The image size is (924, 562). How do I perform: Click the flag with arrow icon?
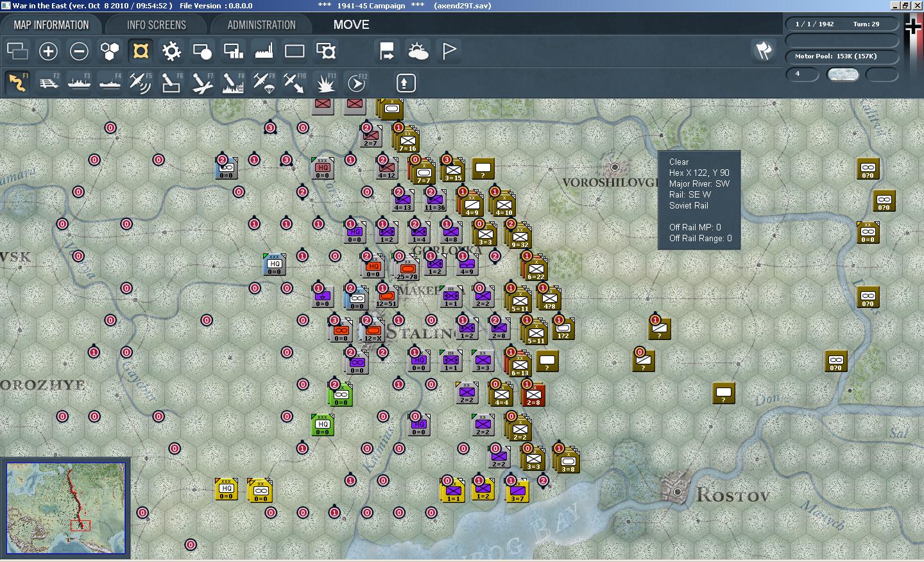pos(387,51)
